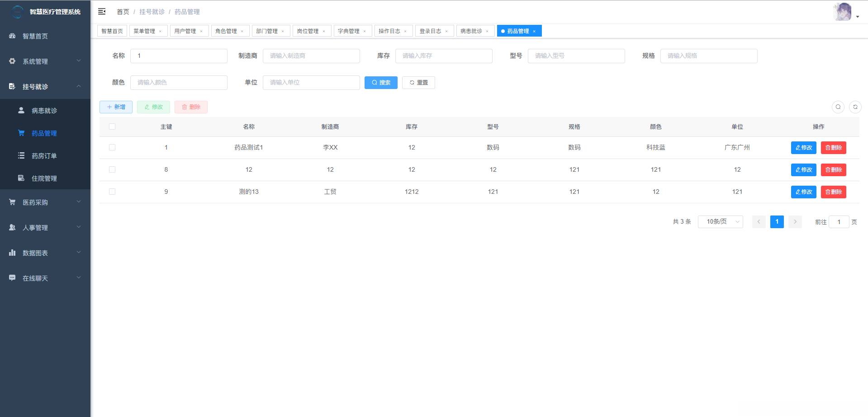The image size is (868, 417).
Task: Click 首页 in the breadcrumb
Action: [x=123, y=12]
